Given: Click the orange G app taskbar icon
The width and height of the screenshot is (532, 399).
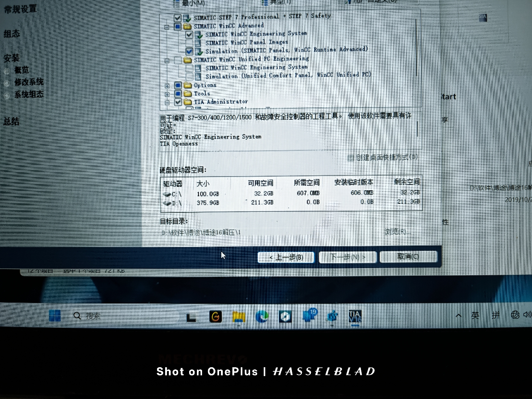Looking at the screenshot, I should click(215, 317).
